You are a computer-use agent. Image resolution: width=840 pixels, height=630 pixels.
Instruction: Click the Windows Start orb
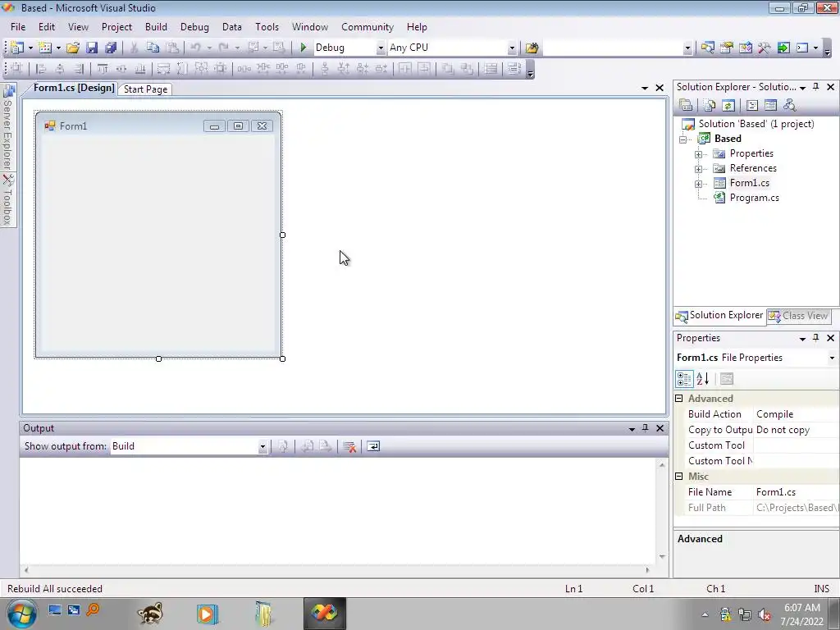21,614
